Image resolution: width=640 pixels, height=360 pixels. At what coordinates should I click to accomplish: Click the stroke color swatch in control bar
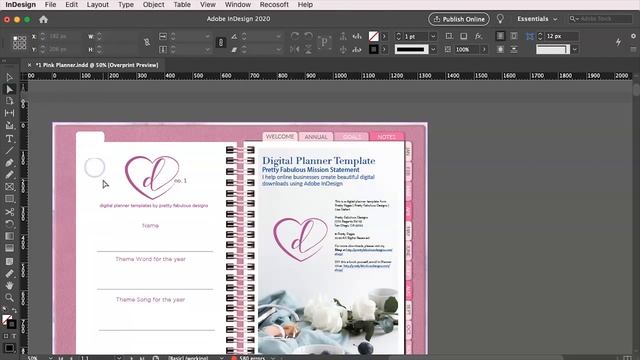[373, 49]
